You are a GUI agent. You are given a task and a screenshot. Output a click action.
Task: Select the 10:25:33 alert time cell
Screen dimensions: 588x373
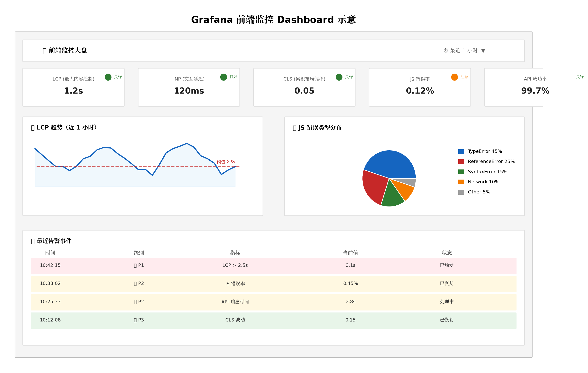tap(50, 302)
